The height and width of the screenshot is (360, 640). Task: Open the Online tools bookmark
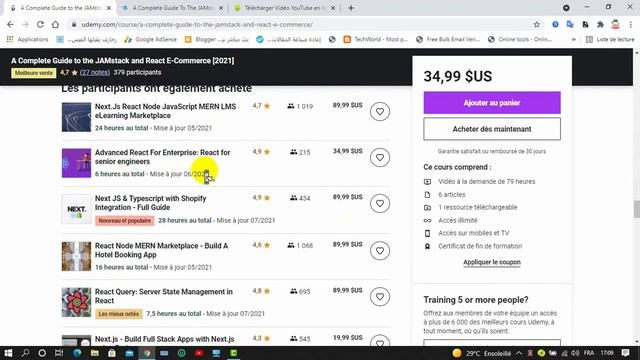[x=520, y=39]
